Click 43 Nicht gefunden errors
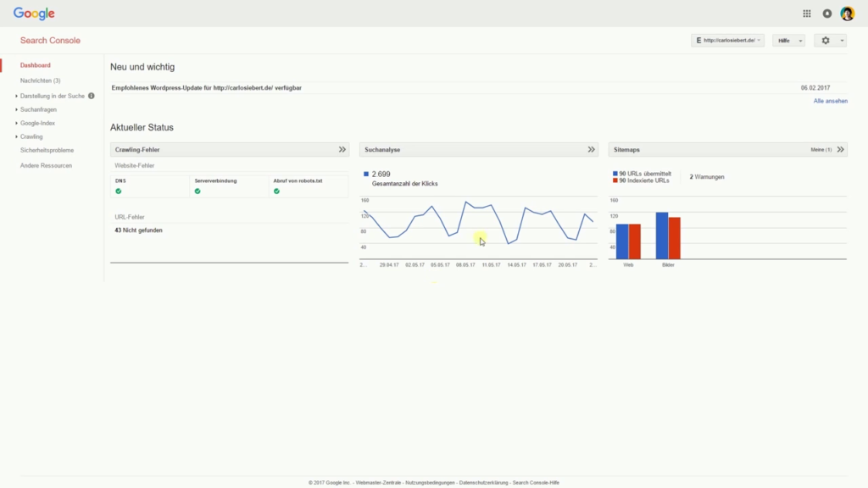The height and width of the screenshot is (488, 868). coord(138,230)
